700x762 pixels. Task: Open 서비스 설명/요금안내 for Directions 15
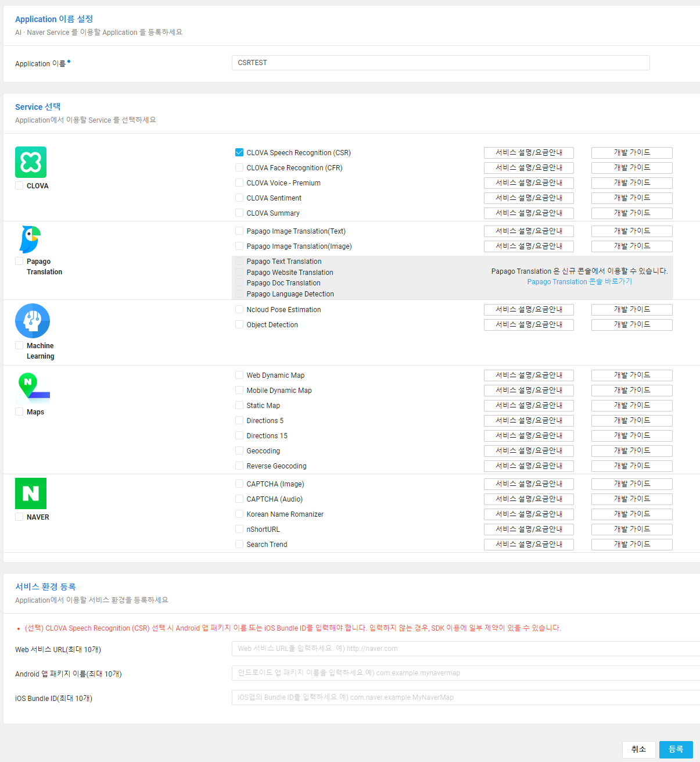tap(529, 436)
